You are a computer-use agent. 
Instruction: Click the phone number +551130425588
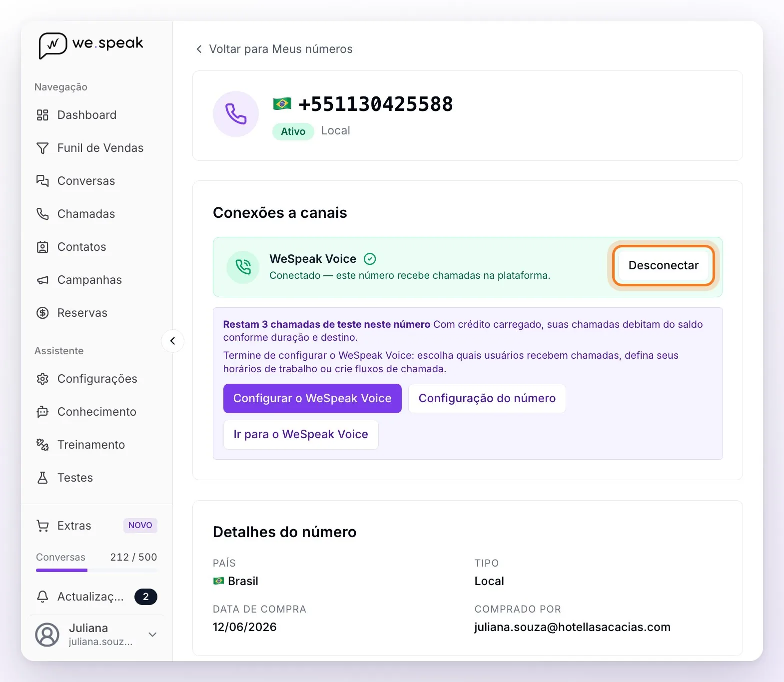pyautogui.click(x=376, y=104)
